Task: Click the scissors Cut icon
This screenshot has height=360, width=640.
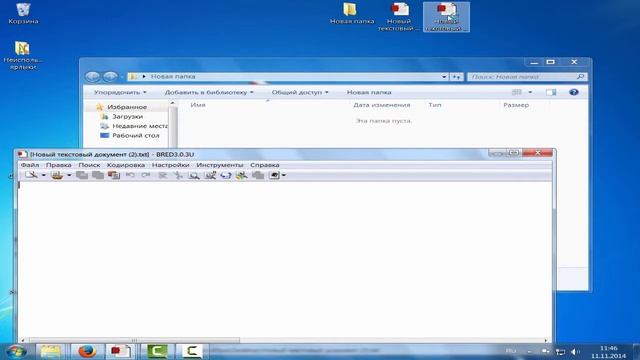Action: 178,175
